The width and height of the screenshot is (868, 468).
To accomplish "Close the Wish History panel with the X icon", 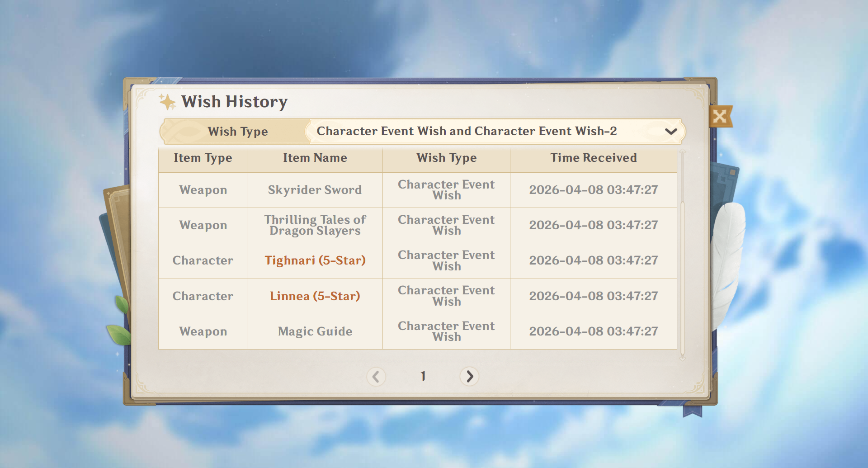I will tap(720, 117).
